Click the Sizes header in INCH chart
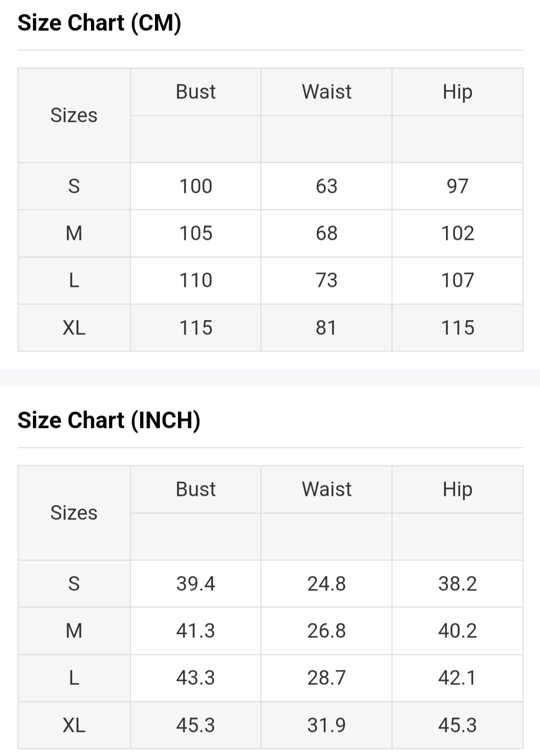The width and height of the screenshot is (540, 756). [x=74, y=513]
